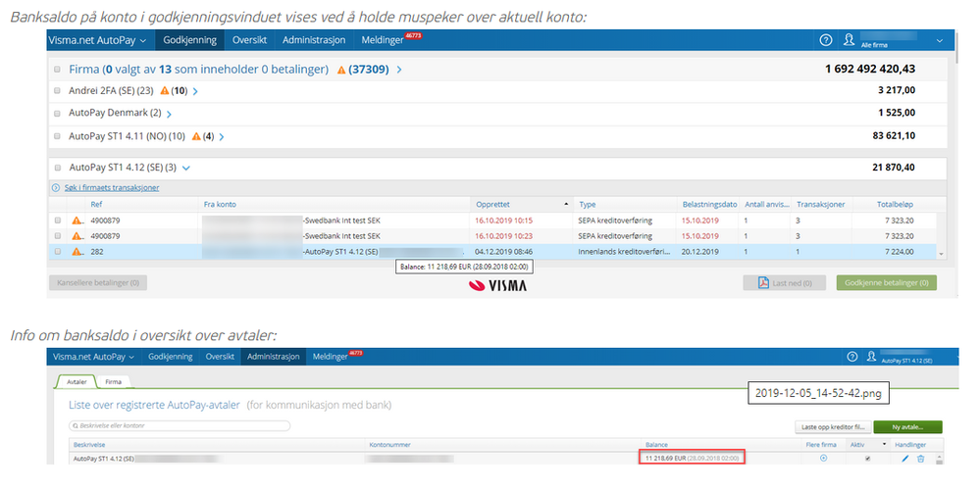Select Innenlands kreditoverføring type cell
The width and height of the screenshot is (980, 491).
point(624,252)
